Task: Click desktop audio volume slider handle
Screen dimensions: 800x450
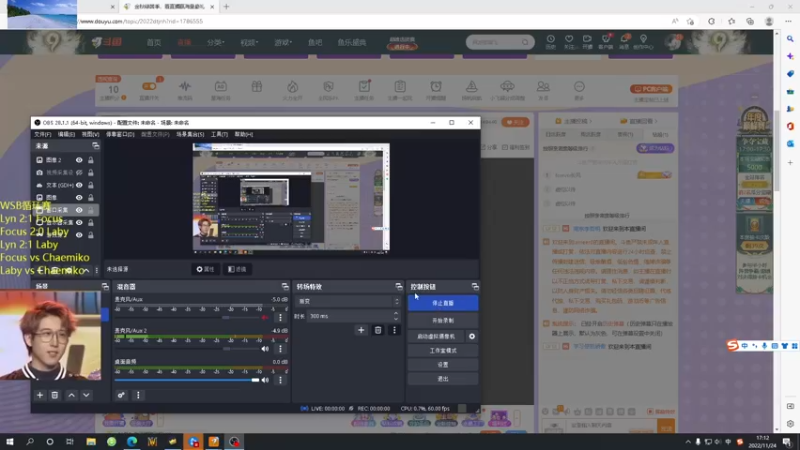Action: [255, 380]
